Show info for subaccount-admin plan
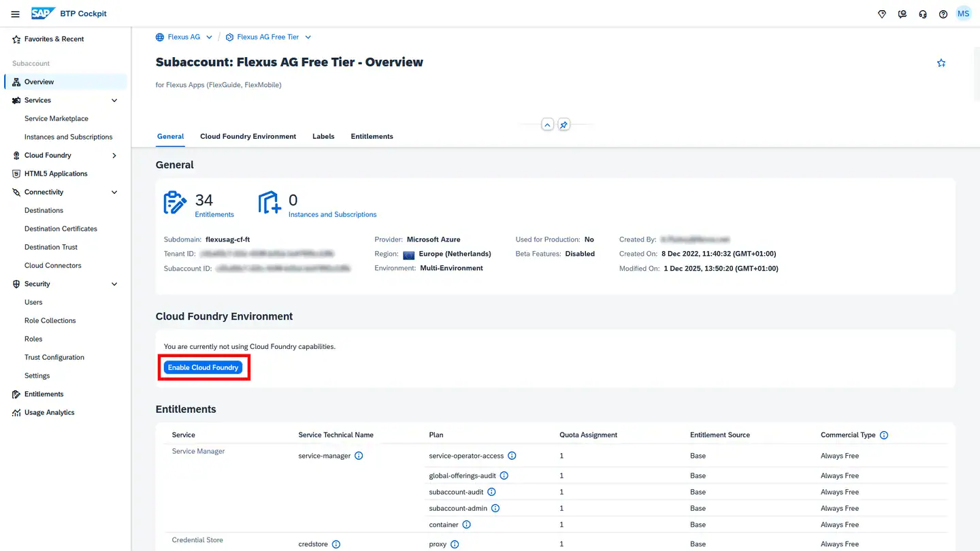This screenshot has height=551, width=980. click(x=495, y=508)
